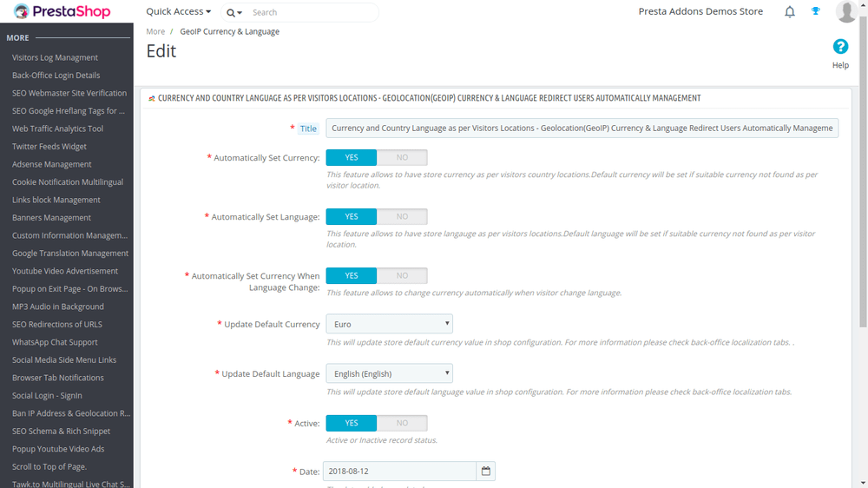Click the search magnifier icon
This screenshot has width=868, height=488.
pyautogui.click(x=231, y=12)
